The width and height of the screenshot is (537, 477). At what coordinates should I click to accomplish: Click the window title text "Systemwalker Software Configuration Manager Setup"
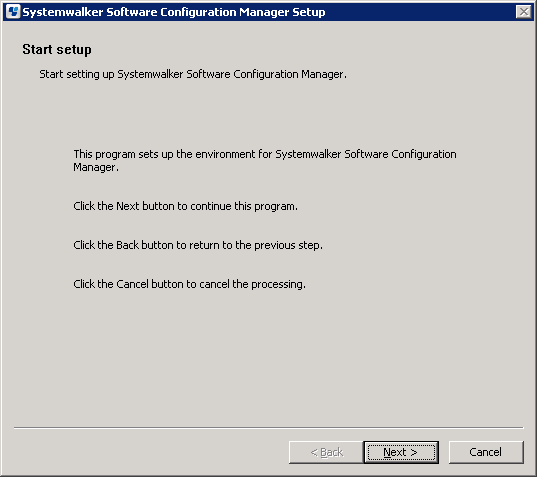pos(174,12)
